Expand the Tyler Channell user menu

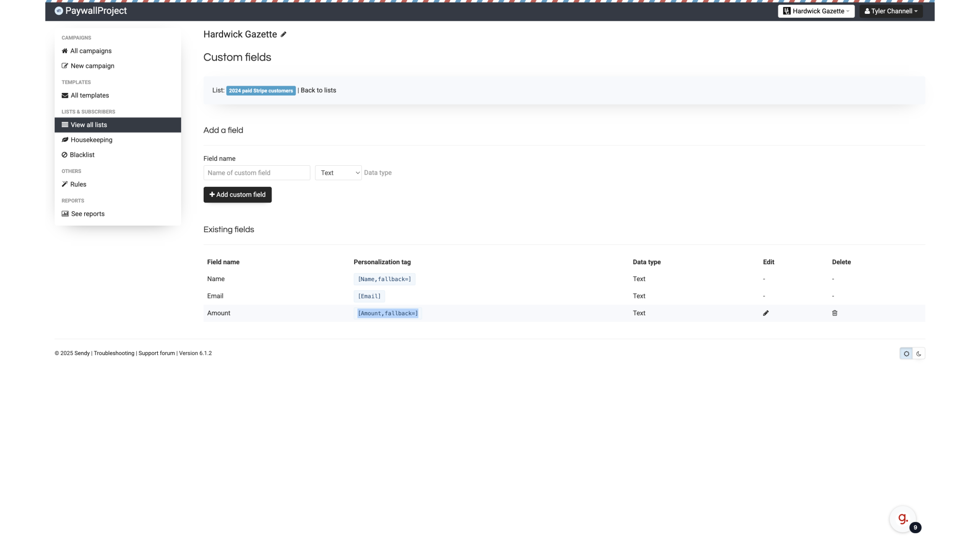tap(891, 11)
